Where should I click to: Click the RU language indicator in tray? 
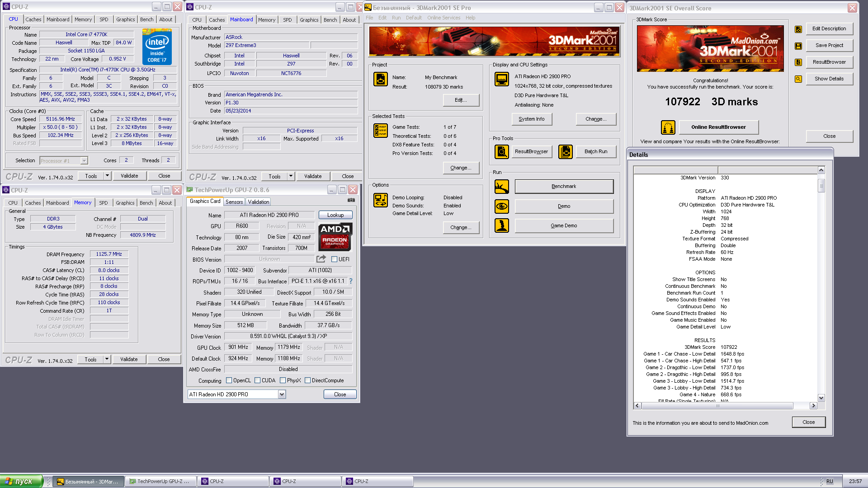tap(830, 481)
